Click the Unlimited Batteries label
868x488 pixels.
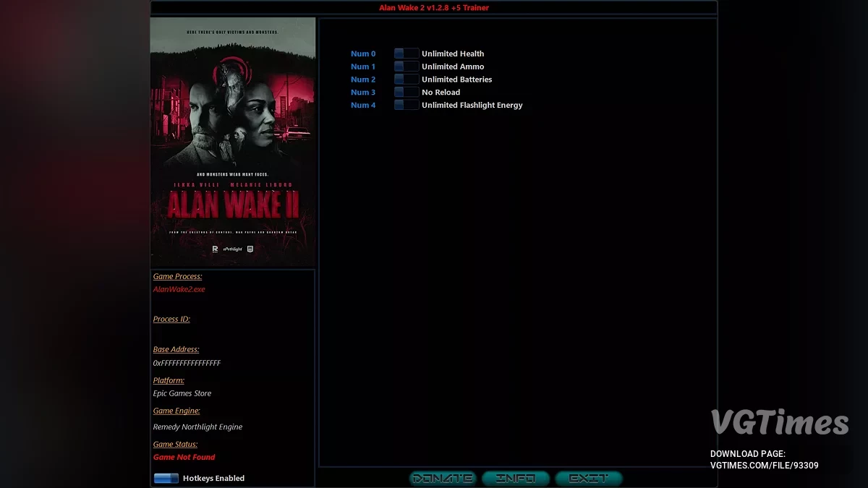pyautogui.click(x=457, y=80)
